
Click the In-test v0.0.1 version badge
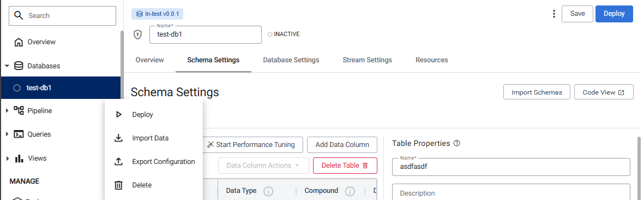[x=157, y=14]
